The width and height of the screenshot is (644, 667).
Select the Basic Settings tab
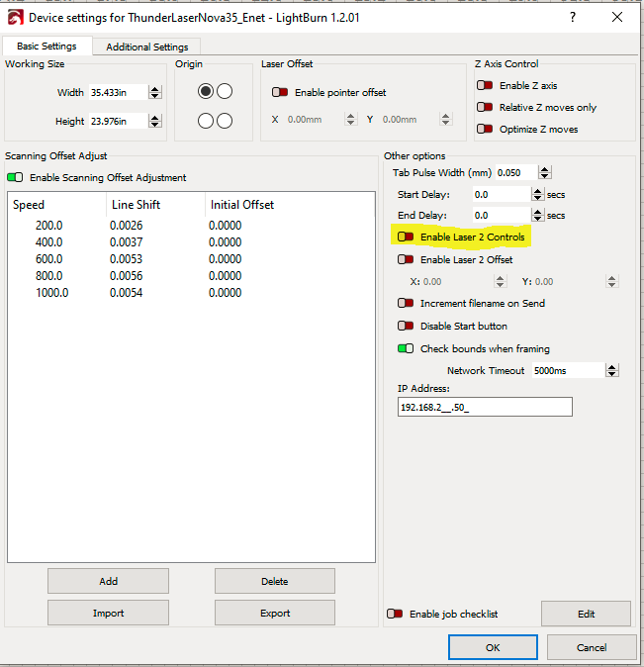coord(46,46)
